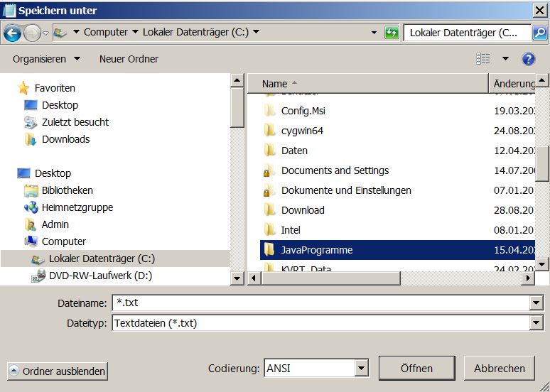This screenshot has width=550, height=392.
Task: Click into the Dateiname text field
Action: (x=320, y=303)
